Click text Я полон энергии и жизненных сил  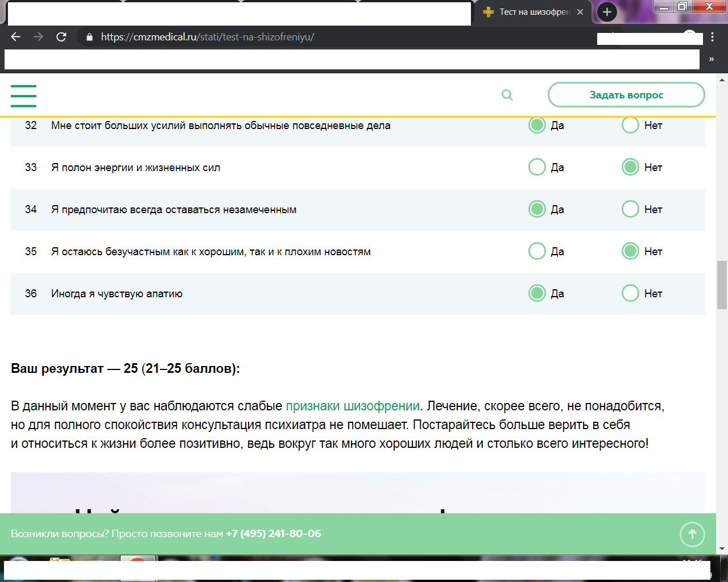135,168
